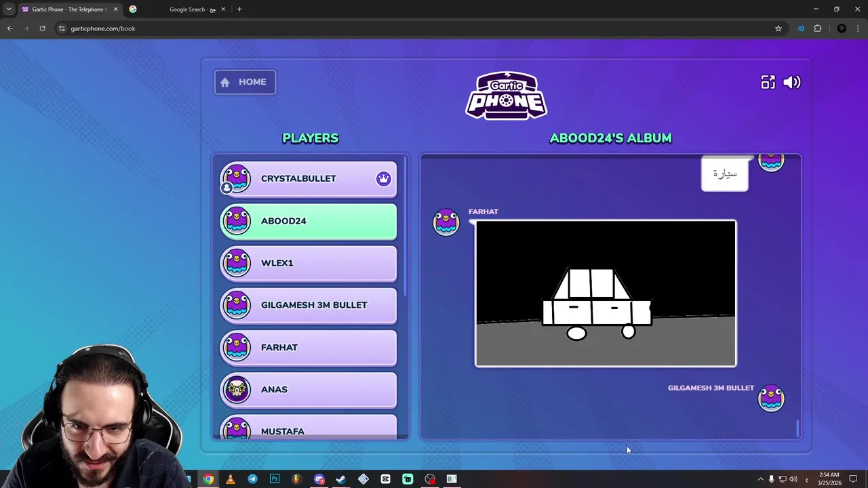Open Chrome three-dot menu

point(859,28)
